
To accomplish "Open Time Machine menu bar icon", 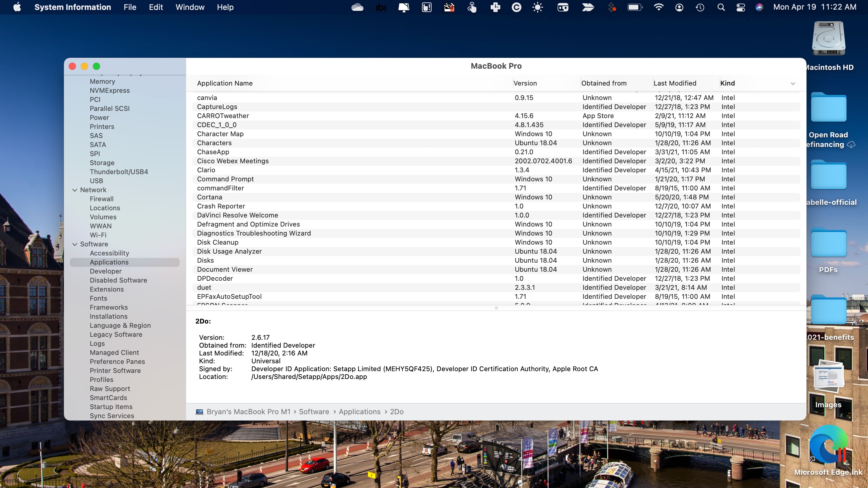I will (x=700, y=7).
